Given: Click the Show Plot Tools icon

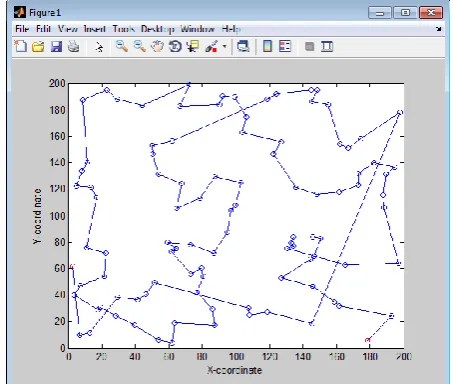Looking at the screenshot, I should (x=327, y=46).
